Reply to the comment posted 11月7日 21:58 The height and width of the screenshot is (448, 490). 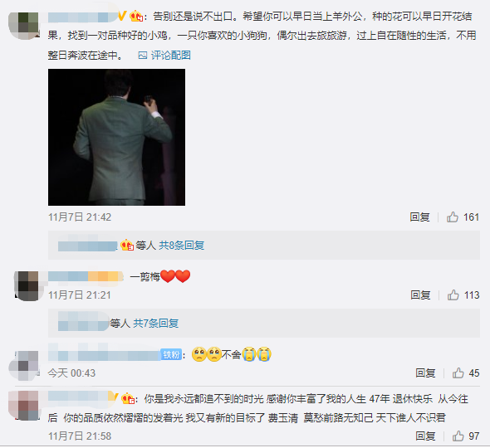pos(425,436)
